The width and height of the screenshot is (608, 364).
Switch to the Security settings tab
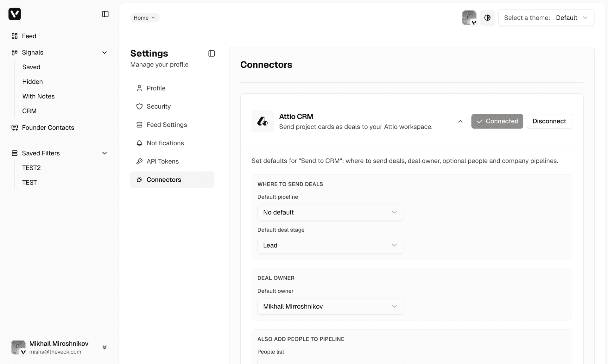point(158,106)
